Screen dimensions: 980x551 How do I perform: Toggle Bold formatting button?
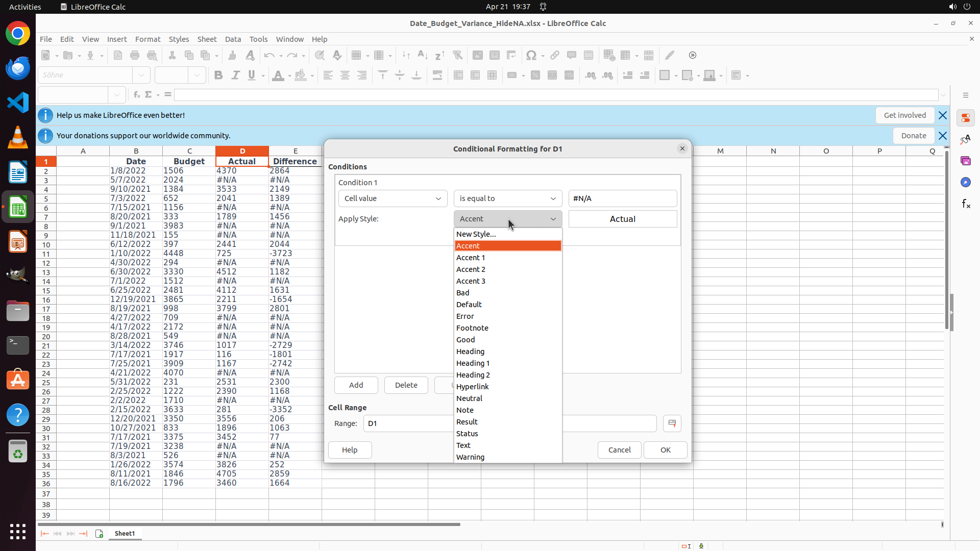click(x=218, y=76)
